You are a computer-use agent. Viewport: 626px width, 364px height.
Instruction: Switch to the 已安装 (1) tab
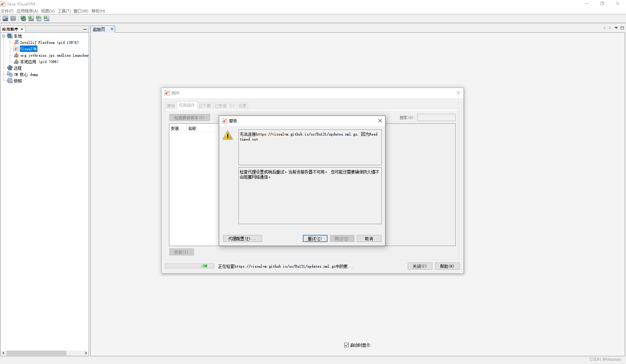(x=225, y=106)
